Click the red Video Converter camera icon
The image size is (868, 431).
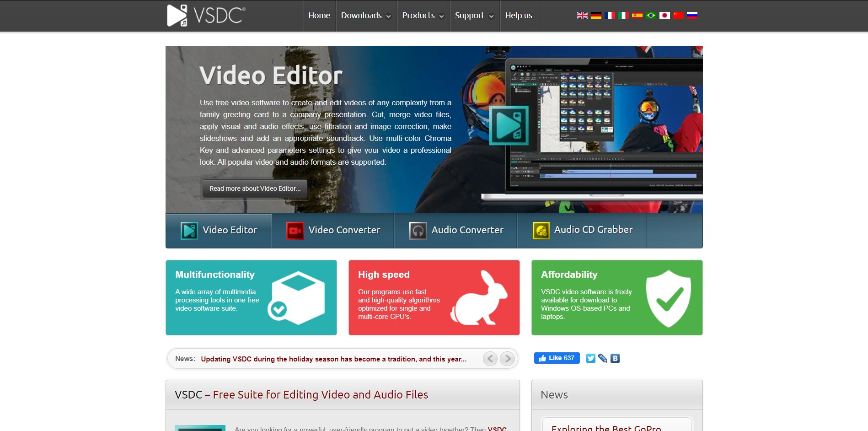(295, 231)
